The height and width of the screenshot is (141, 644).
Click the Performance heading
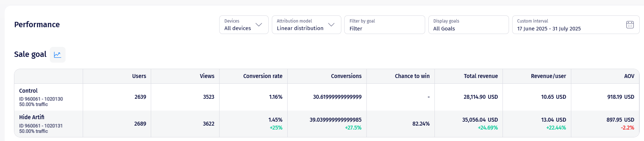37,25
